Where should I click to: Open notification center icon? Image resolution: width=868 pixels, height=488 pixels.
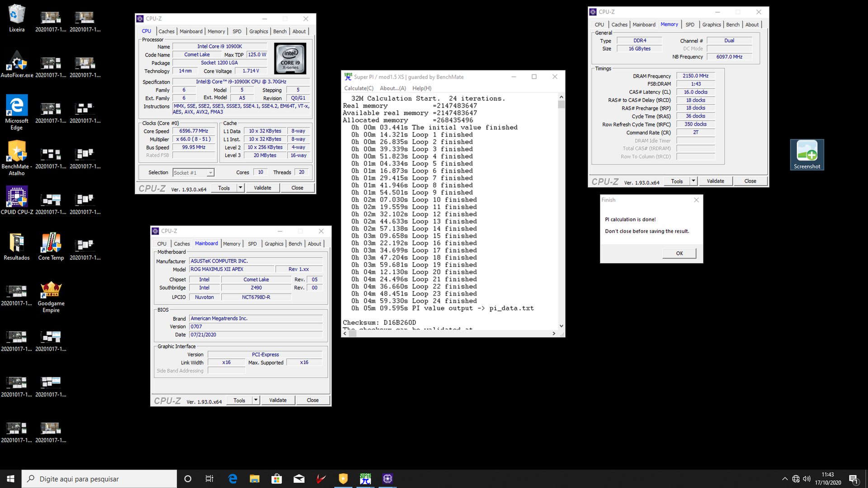pyautogui.click(x=854, y=479)
